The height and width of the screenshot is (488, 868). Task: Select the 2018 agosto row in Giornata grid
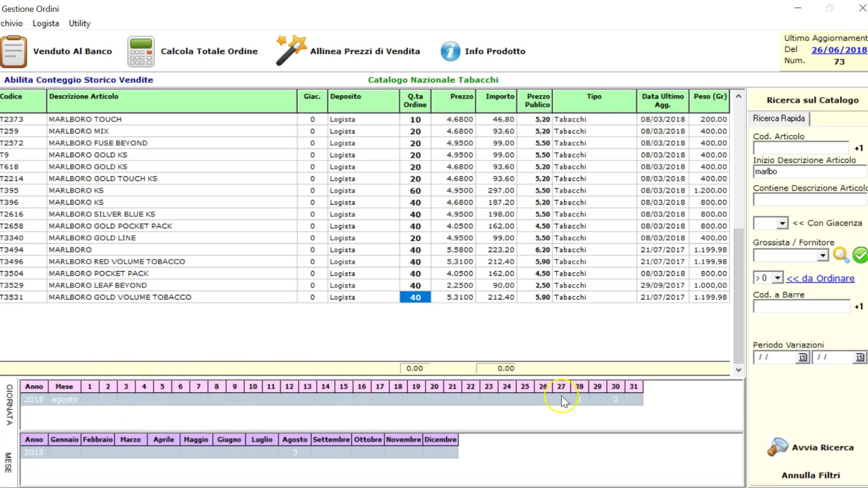point(332,399)
